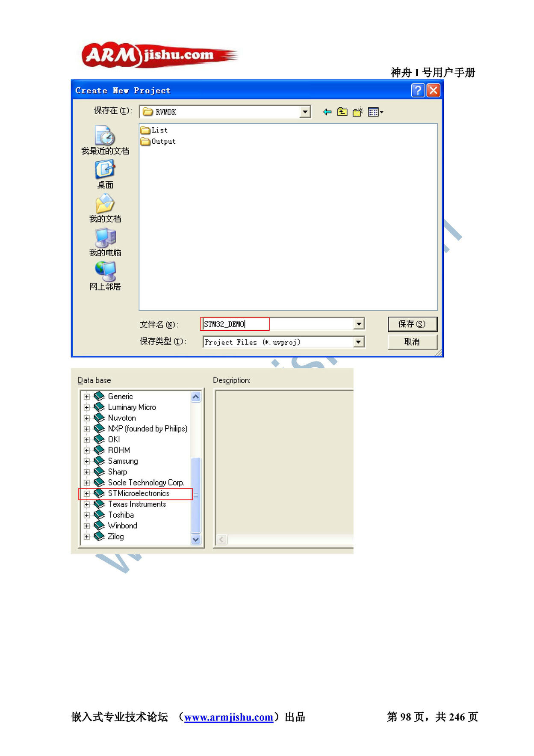Screen dimensions: 534x756
Task: Select Texas Instruments in the tree
Action: [x=137, y=504]
